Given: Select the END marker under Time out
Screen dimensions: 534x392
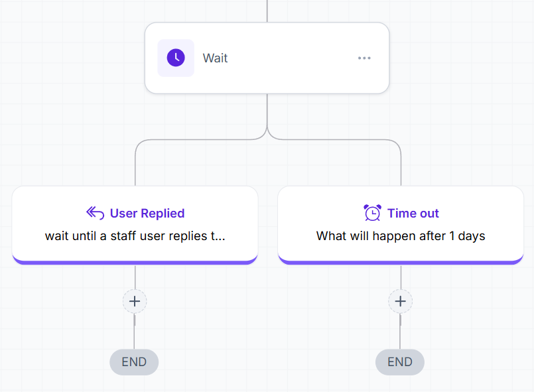Looking at the screenshot, I should click(x=400, y=362).
